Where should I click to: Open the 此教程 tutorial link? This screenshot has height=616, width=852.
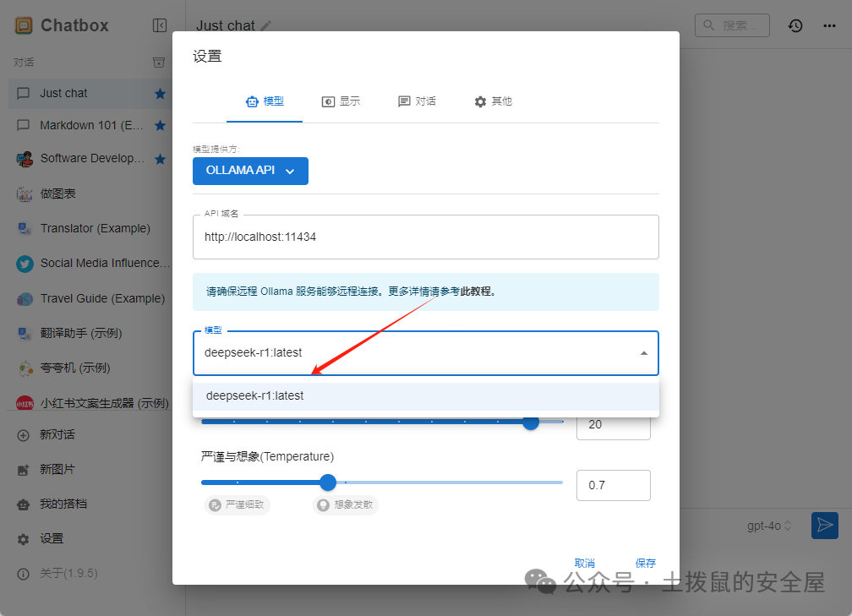pos(477,292)
